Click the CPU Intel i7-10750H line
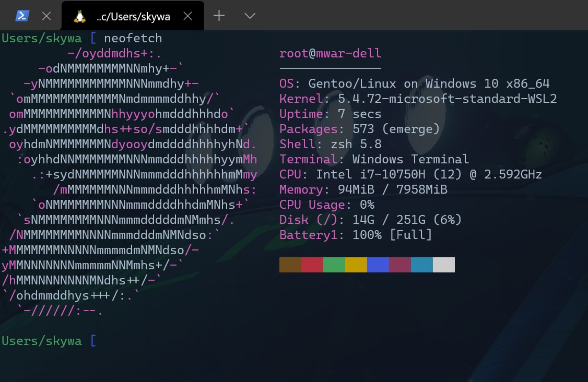Screen dimensions: 588x382 tap(410, 174)
